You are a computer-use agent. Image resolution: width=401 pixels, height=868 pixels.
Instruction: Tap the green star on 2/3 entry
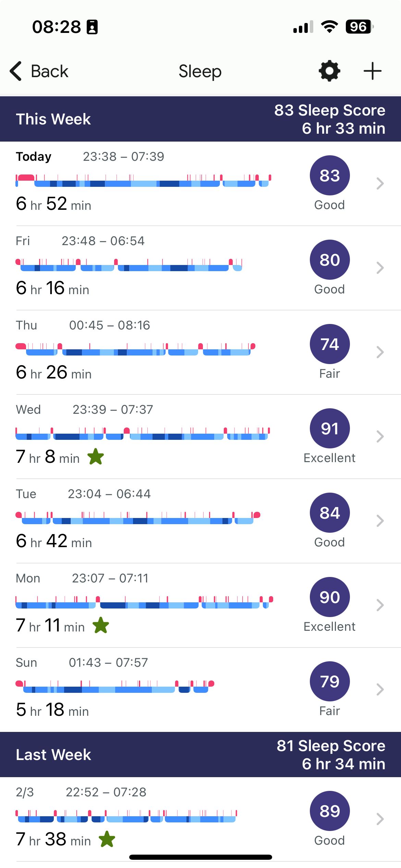click(x=107, y=839)
